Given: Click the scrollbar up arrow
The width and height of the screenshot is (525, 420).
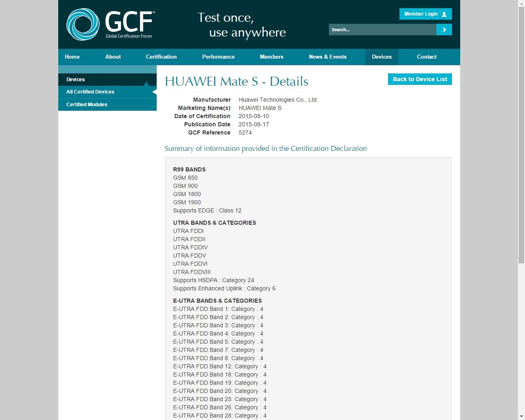Looking at the screenshot, I should tap(521, 3).
